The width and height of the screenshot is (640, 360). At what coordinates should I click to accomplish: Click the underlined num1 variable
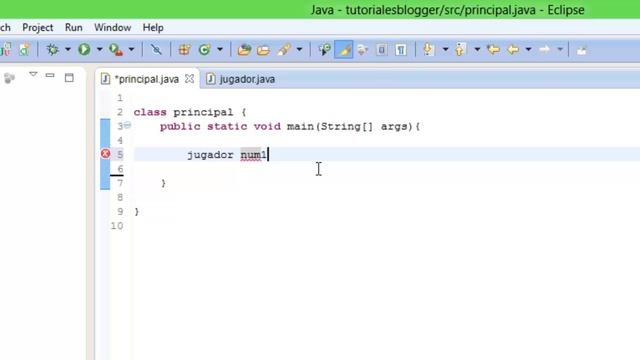253,155
